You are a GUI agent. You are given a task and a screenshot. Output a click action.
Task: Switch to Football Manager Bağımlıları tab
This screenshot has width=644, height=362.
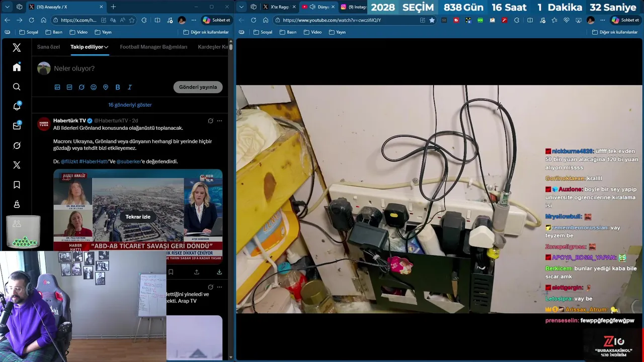pyautogui.click(x=153, y=47)
